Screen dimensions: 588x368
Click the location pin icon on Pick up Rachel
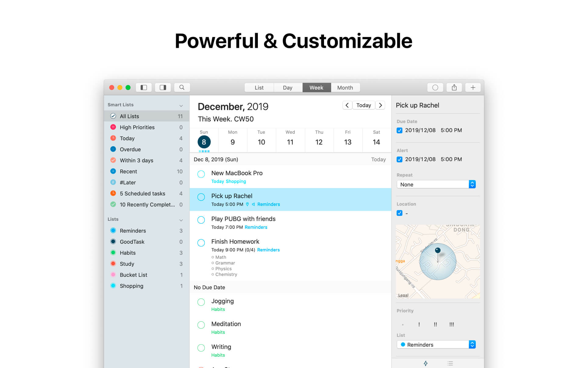pos(247,204)
